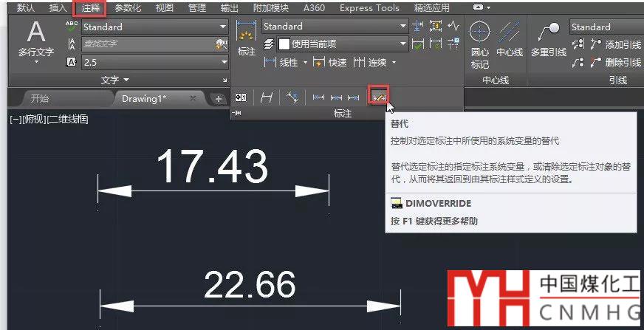
Task: Switch to the 开始 document tab
Action: click(x=40, y=99)
